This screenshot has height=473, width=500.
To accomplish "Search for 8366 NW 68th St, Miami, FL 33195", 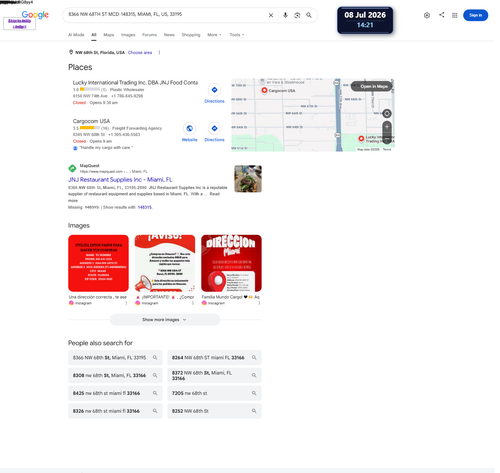I will [115, 358].
